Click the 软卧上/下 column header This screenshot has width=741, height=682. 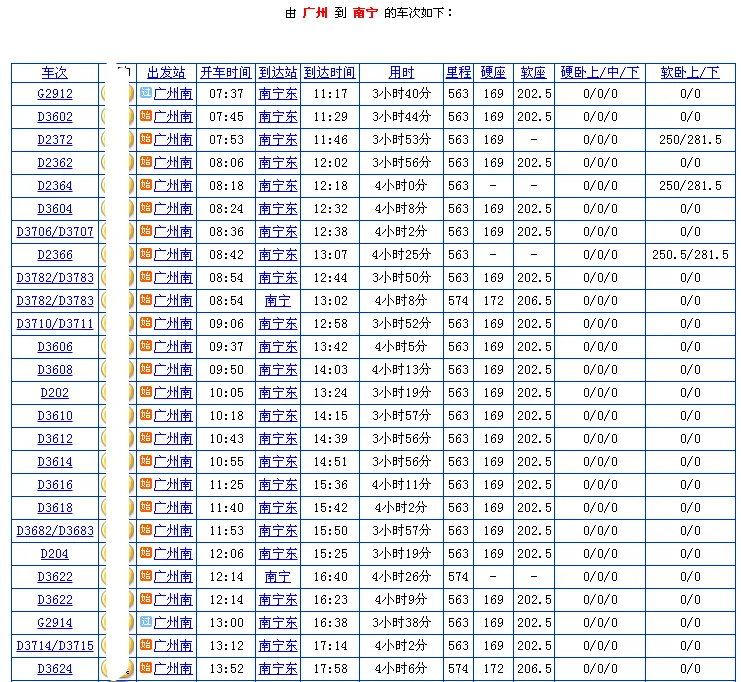point(690,73)
